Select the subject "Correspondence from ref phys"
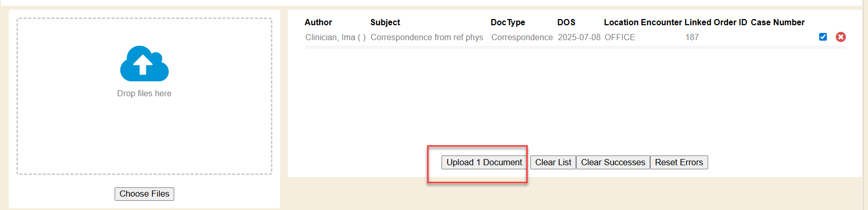Screen dimensions: 868x210 coord(427,38)
